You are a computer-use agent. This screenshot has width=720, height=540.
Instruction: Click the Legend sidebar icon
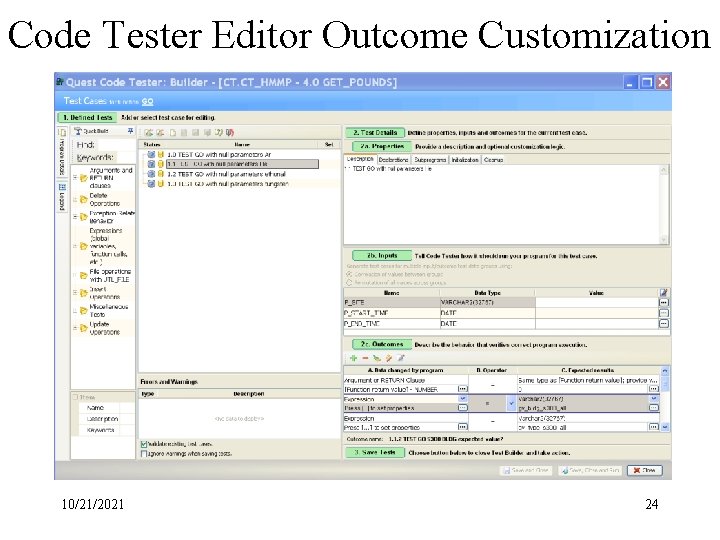pyautogui.click(x=62, y=187)
